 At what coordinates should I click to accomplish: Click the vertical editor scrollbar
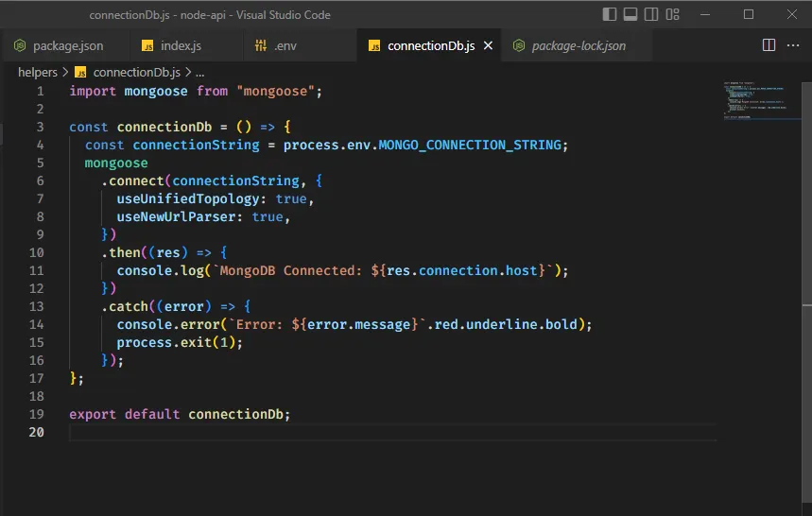pyautogui.click(x=807, y=292)
